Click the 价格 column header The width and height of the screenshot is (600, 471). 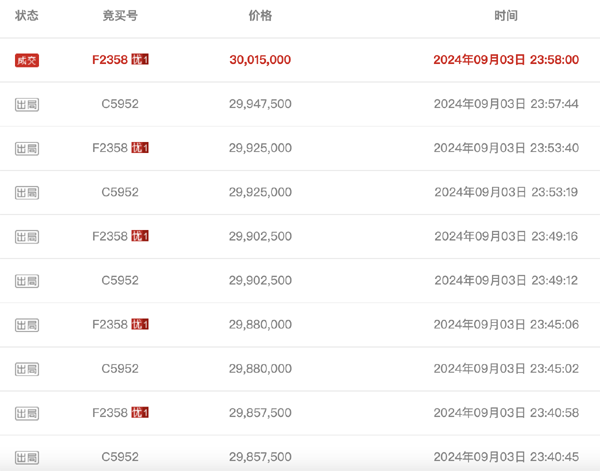(260, 16)
